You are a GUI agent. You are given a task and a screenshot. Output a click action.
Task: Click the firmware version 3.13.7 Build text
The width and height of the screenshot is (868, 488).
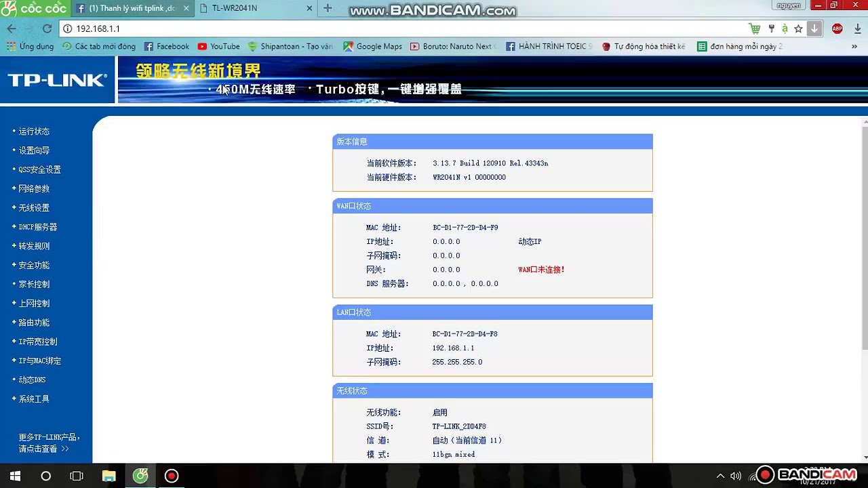[x=490, y=163]
